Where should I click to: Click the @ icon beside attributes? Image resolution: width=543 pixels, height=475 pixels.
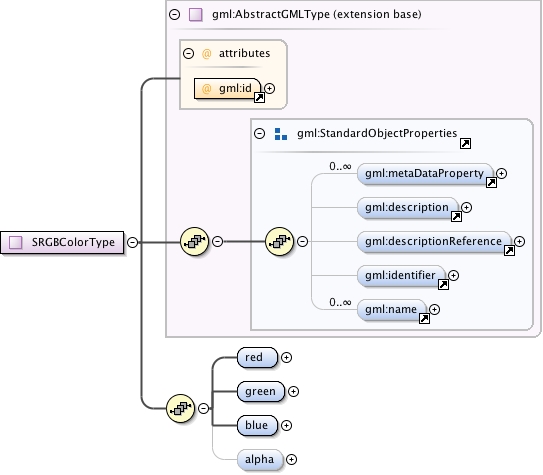(x=206, y=54)
